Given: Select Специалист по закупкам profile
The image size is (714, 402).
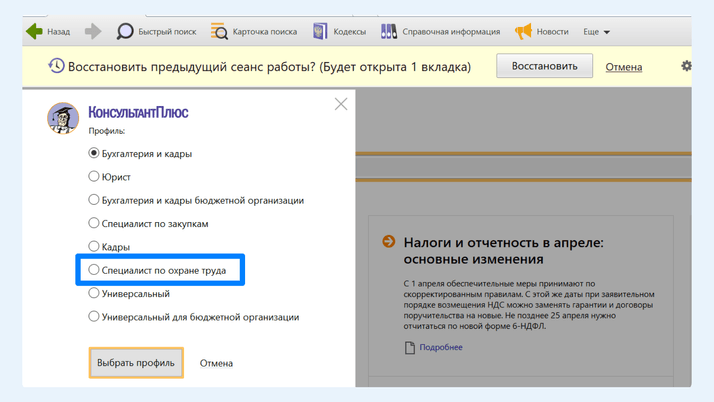Looking at the screenshot, I should click(x=148, y=224).
